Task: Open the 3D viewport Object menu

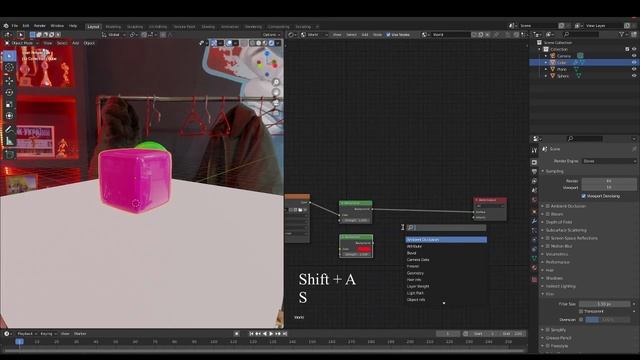Action: point(89,43)
